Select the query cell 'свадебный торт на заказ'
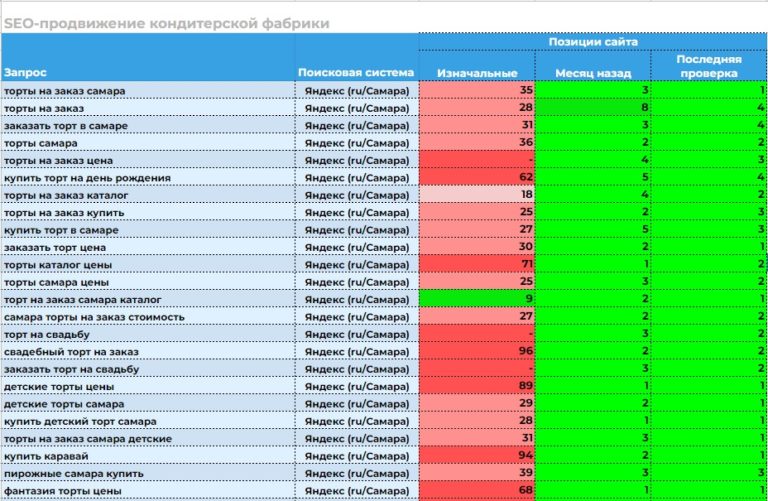 [148, 352]
